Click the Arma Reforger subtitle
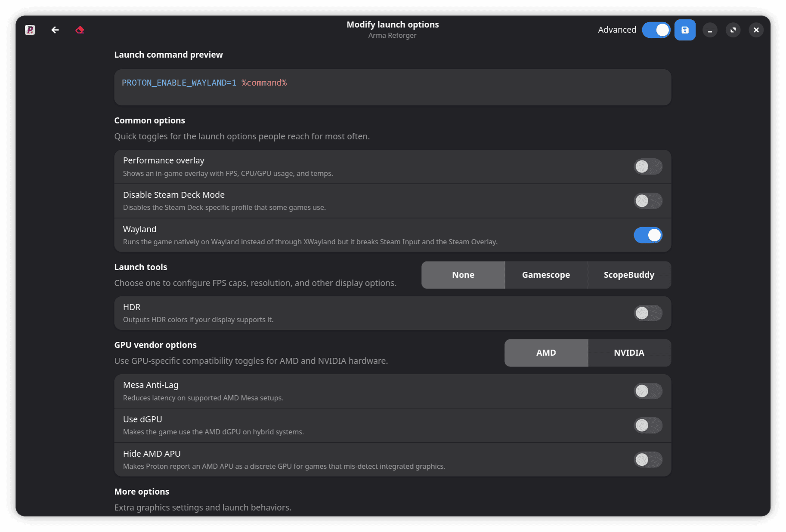 (x=393, y=35)
